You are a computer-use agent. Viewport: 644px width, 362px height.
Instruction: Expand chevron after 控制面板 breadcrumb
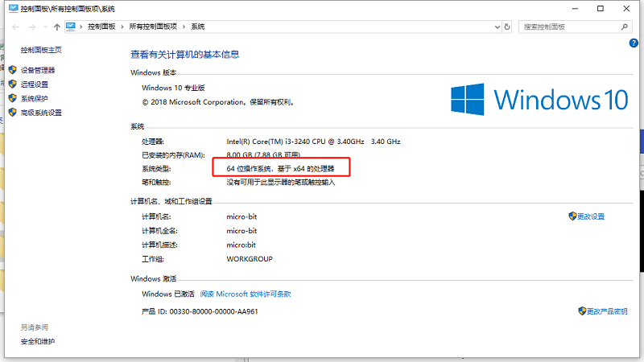122,27
